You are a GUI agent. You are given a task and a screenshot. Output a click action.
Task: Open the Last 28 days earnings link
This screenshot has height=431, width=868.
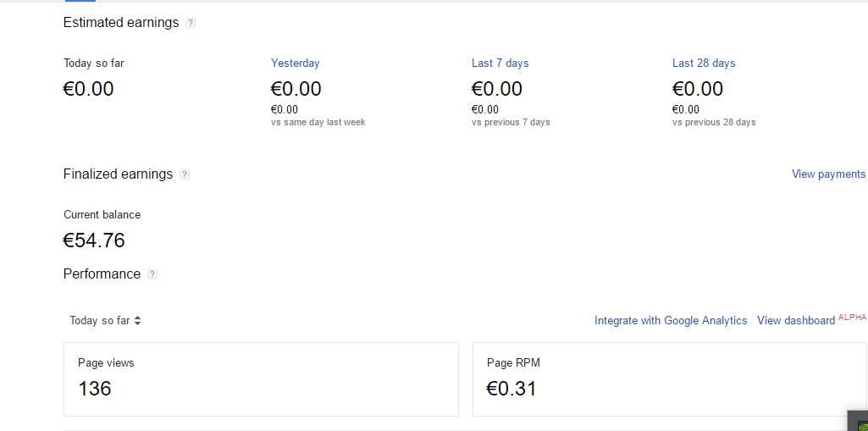coord(704,63)
